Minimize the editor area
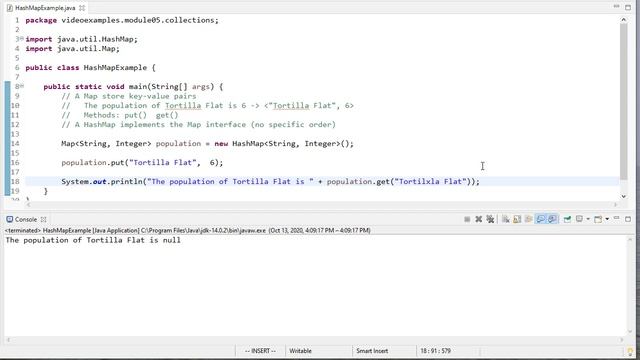This screenshot has width=640, height=360. point(617,7)
